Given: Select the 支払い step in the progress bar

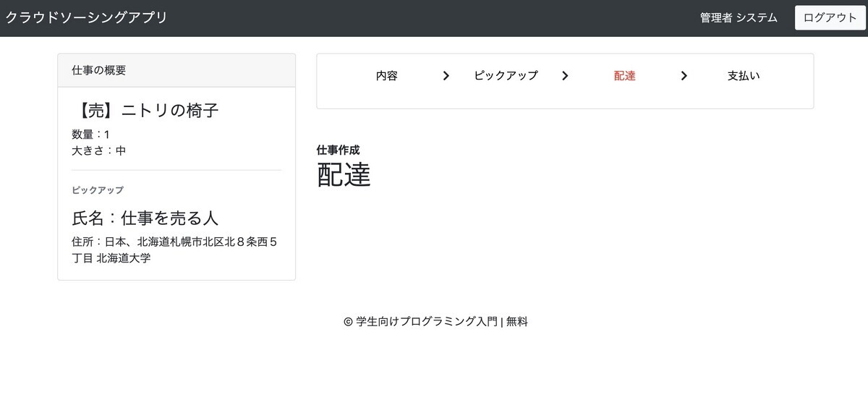Looking at the screenshot, I should pos(744,75).
